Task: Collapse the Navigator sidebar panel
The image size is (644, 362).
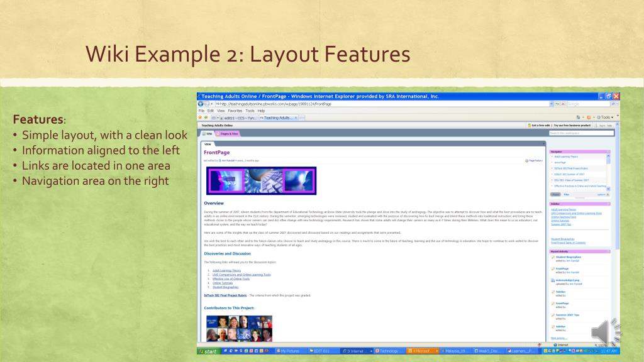Action: [608, 152]
